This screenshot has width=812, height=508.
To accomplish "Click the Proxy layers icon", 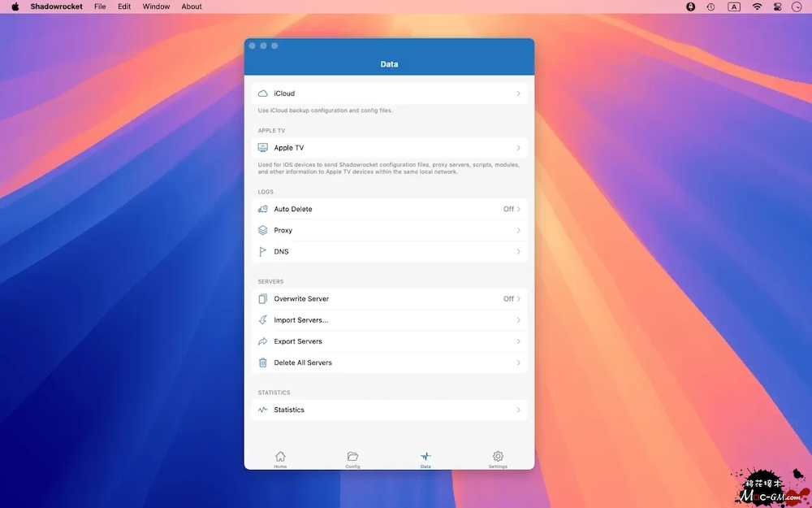I will tap(262, 230).
